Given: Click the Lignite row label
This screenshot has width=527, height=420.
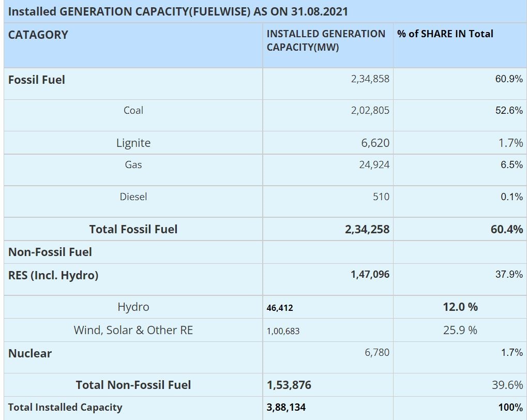Looking at the screenshot, I should [133, 143].
